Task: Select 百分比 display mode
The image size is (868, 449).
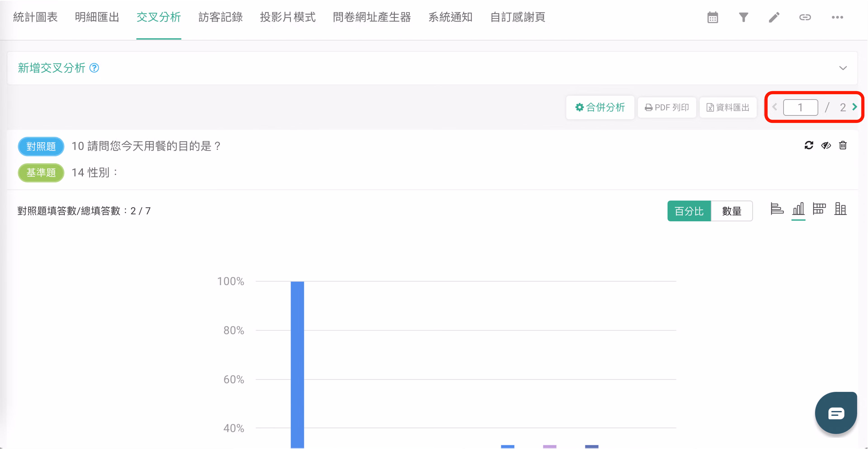Action: click(x=689, y=211)
